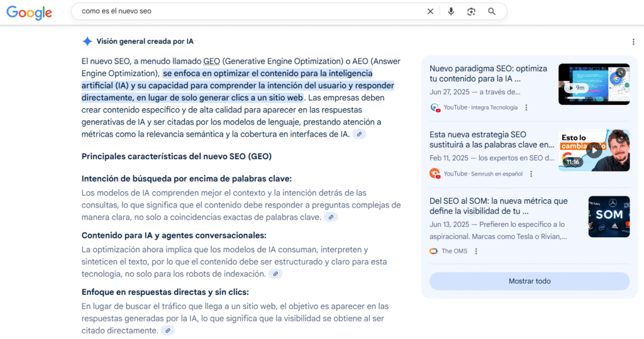Screen dimensions: 644x339
Task: Open AI overview three-dot options menu
Action: click(633, 42)
